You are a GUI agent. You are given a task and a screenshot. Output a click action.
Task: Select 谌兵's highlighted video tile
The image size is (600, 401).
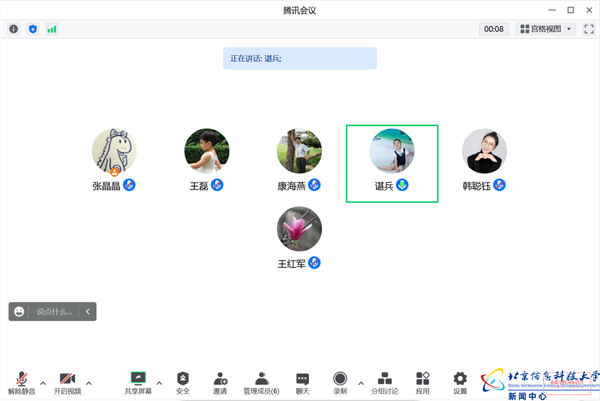coord(392,163)
